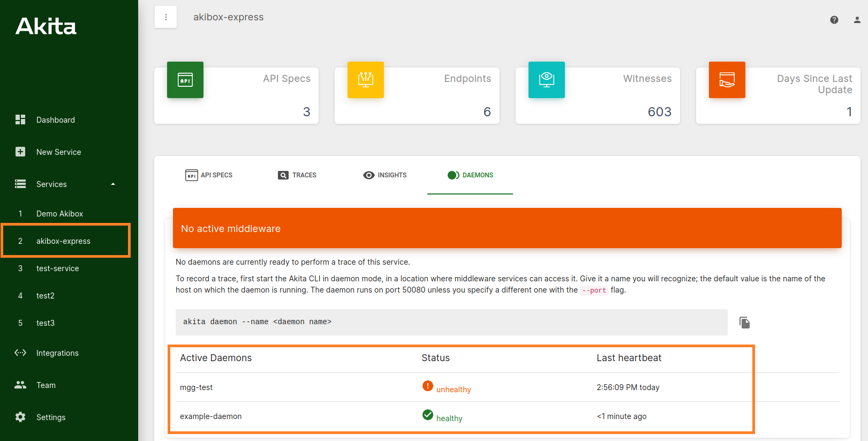868x441 pixels.
Task: Click the eye icon on INSIGHTS tab
Action: click(x=369, y=175)
